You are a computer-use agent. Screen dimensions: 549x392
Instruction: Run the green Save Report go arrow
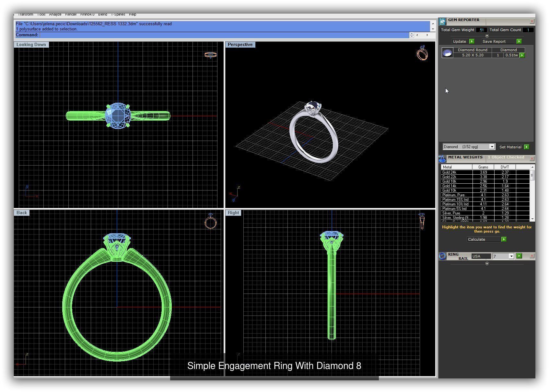(x=519, y=41)
